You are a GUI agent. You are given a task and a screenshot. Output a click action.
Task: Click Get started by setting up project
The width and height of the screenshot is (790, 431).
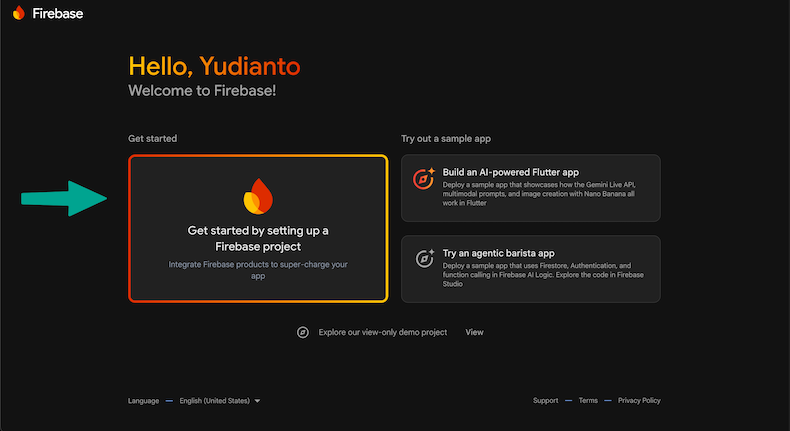258,237
